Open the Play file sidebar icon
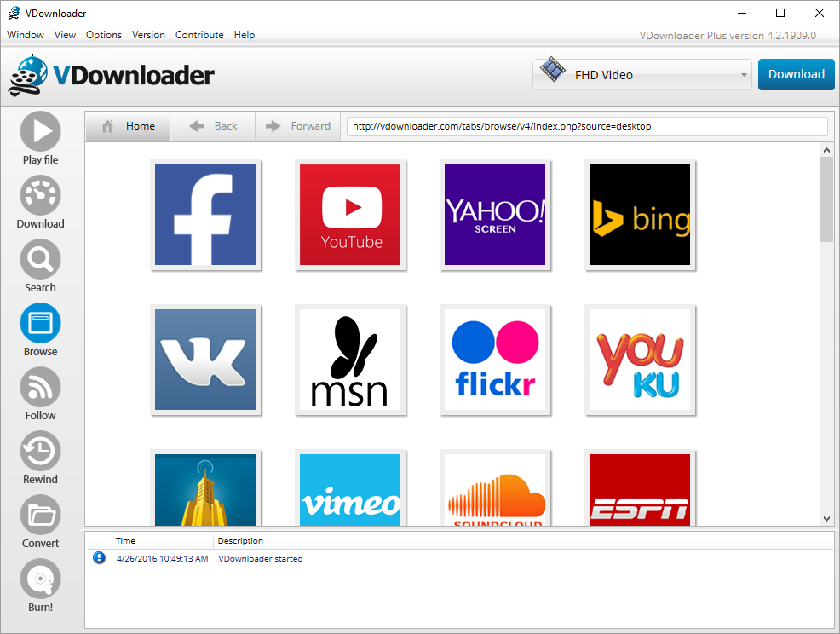 click(x=40, y=131)
